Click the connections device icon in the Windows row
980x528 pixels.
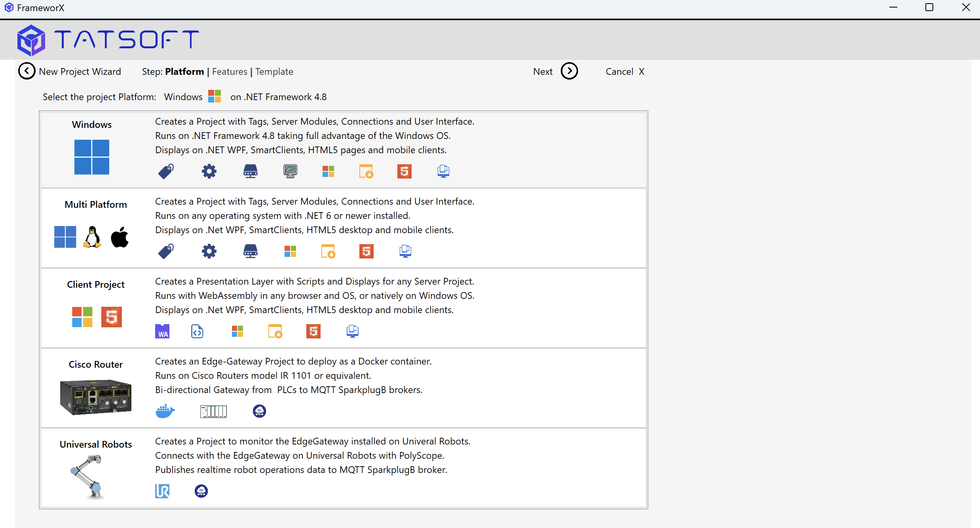251,171
